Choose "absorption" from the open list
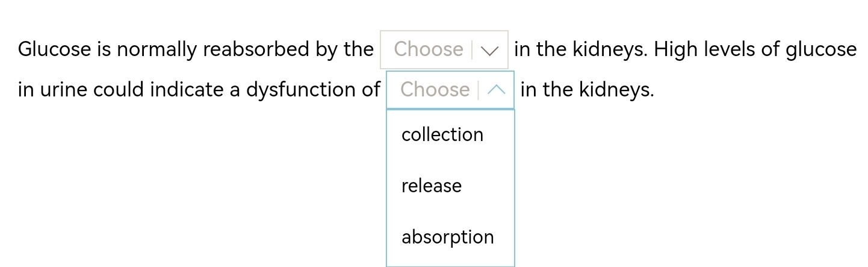This screenshot has height=267, width=868. (x=448, y=237)
